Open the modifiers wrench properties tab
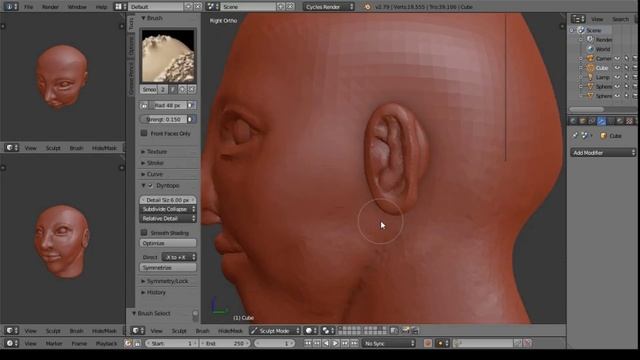This screenshot has height=360, width=640. click(x=601, y=121)
